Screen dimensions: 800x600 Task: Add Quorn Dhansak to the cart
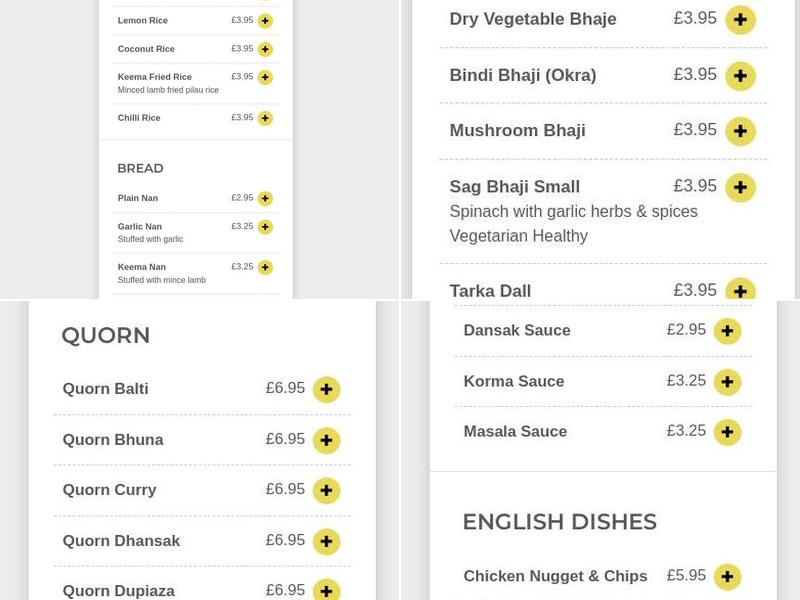click(326, 540)
